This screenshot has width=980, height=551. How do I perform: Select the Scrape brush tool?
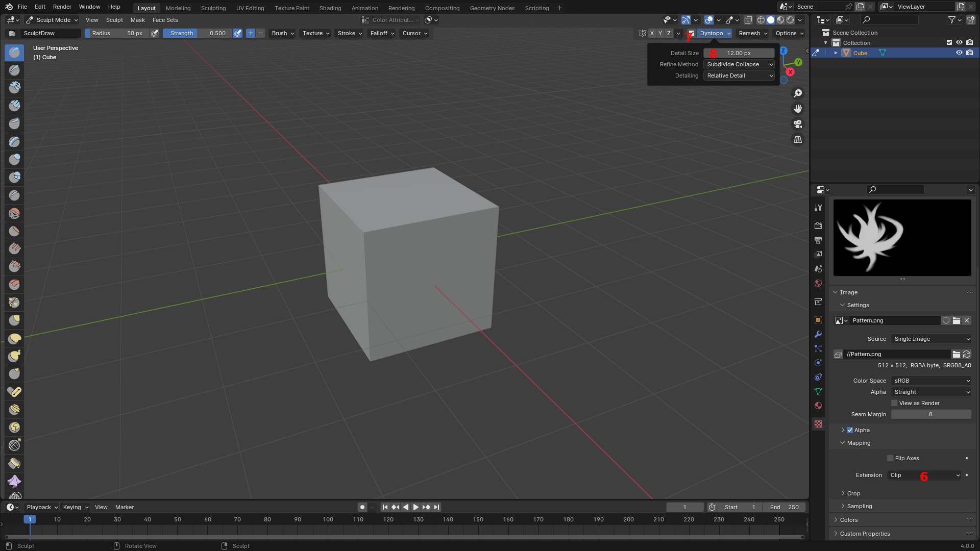pos(14,267)
